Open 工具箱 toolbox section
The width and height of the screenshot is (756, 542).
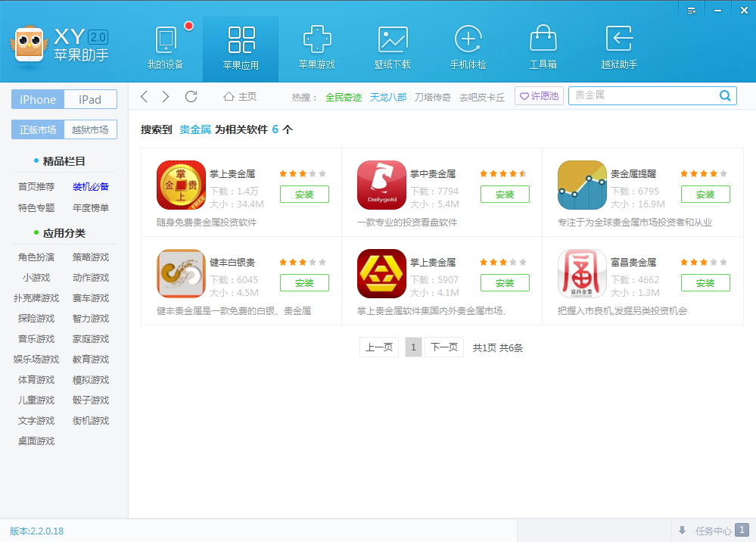(543, 48)
